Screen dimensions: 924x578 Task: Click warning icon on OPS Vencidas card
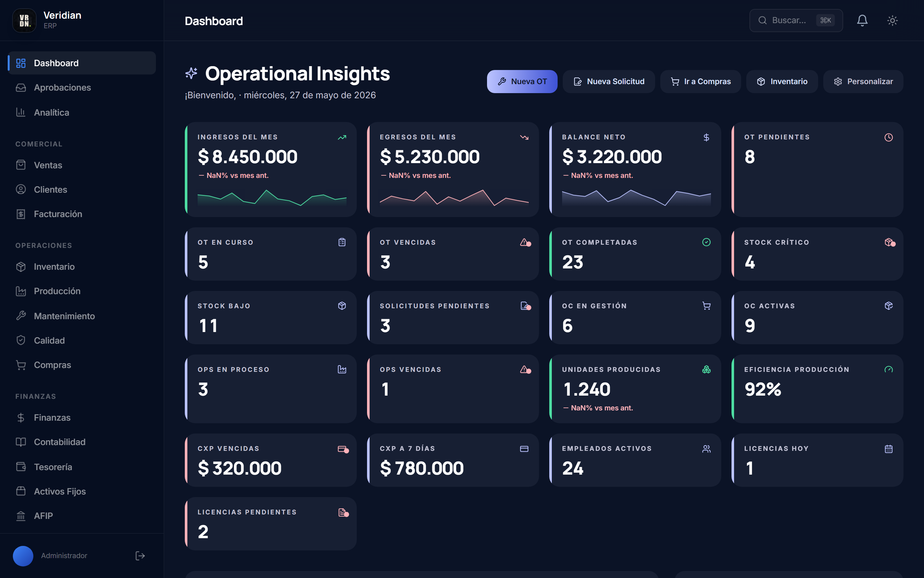coord(525,370)
